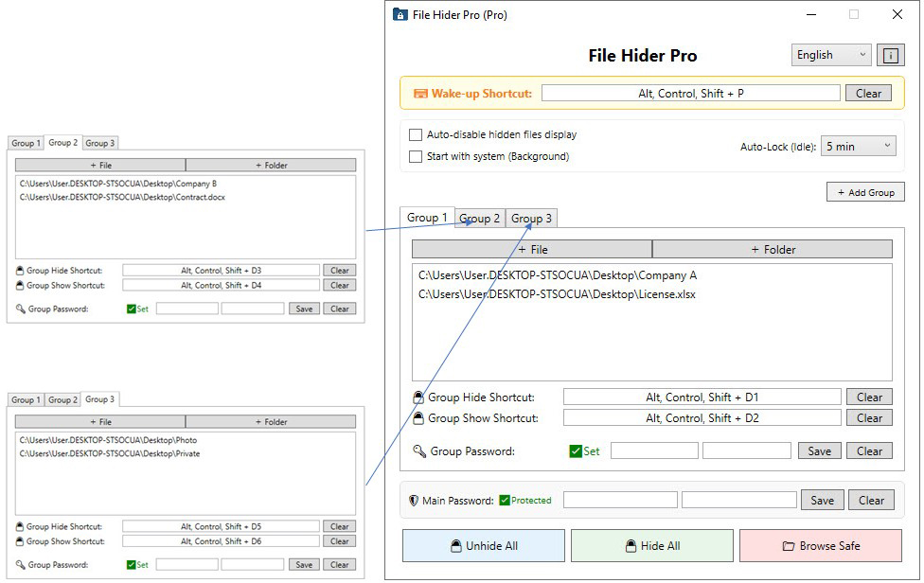Click the open lock icon next to Group Show Shortcut
Image resolution: width=924 pixels, height=583 pixels.
[418, 418]
